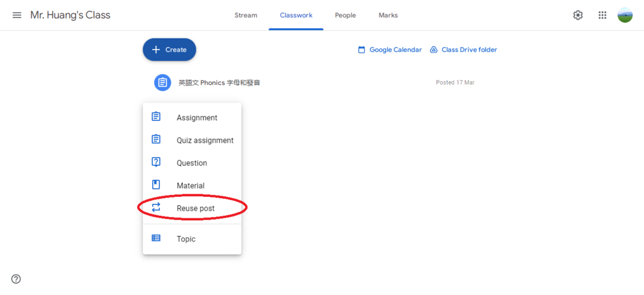This screenshot has height=295, width=644.
Task: Select Material in the Create menu
Action: tap(192, 186)
